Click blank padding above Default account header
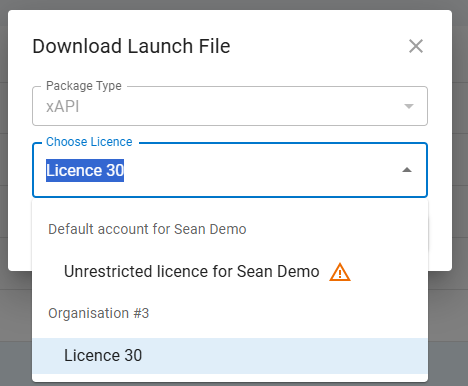The width and height of the screenshot is (468, 386). click(230, 208)
